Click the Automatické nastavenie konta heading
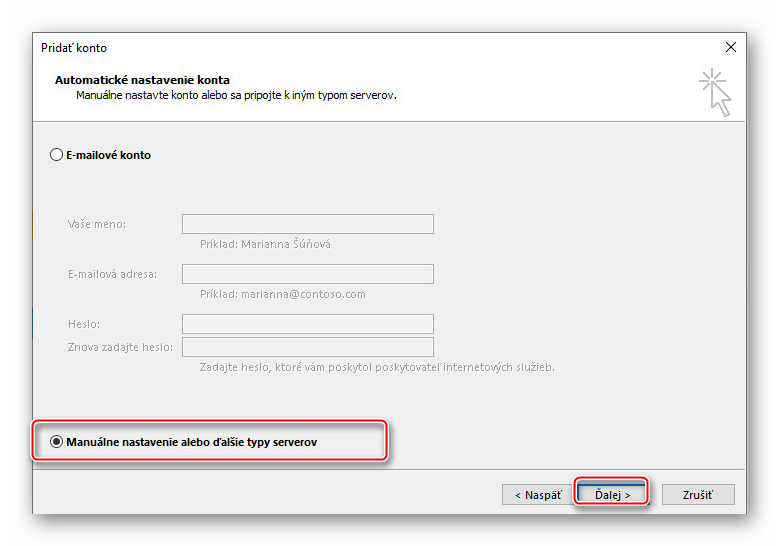 [142, 80]
